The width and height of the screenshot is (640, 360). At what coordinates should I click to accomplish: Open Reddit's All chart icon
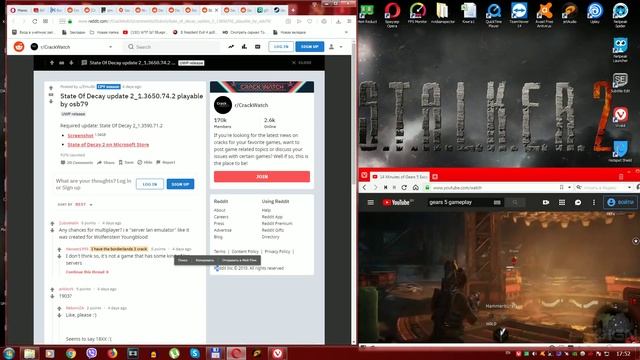point(244,47)
